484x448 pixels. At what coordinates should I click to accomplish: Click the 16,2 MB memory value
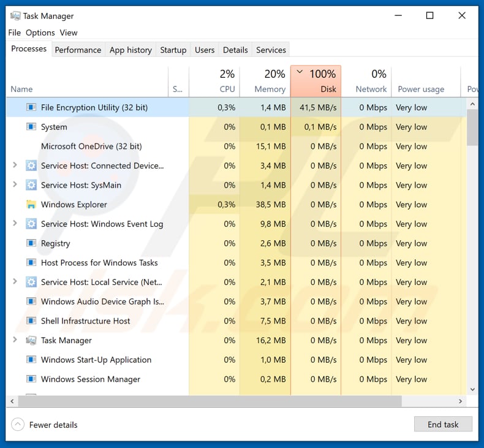(271, 340)
